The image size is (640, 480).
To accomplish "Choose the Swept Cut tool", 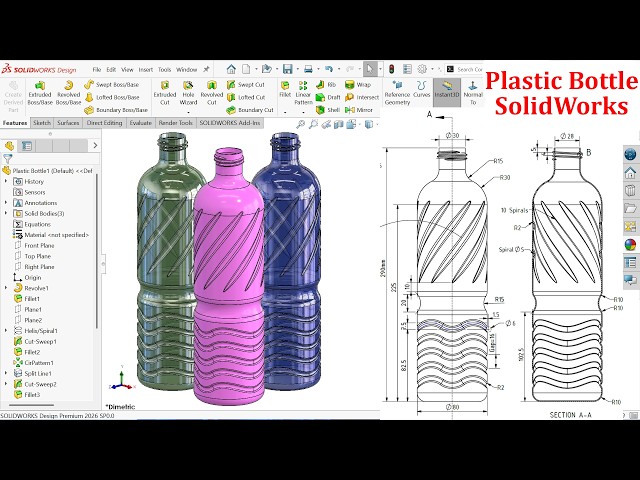I will (246, 84).
